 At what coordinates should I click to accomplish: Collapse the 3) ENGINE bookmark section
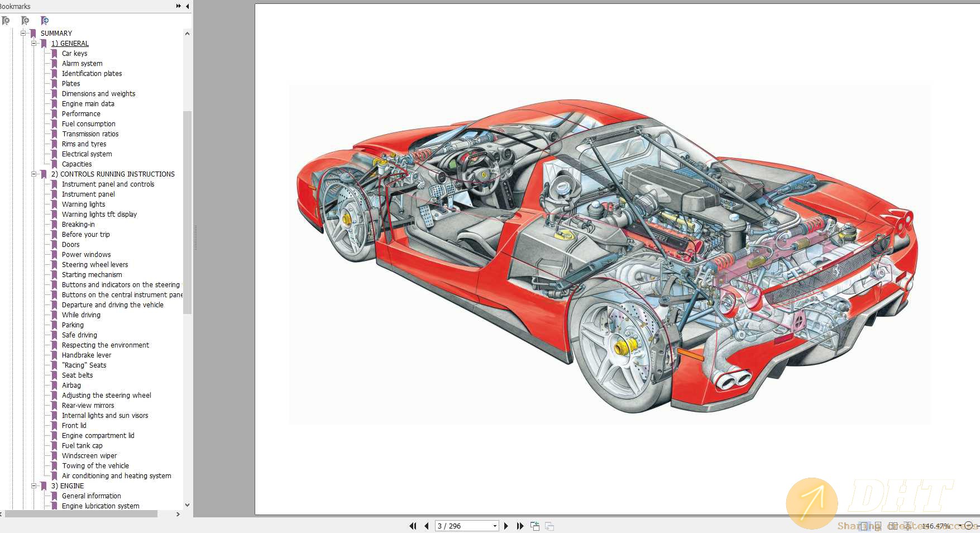click(34, 486)
